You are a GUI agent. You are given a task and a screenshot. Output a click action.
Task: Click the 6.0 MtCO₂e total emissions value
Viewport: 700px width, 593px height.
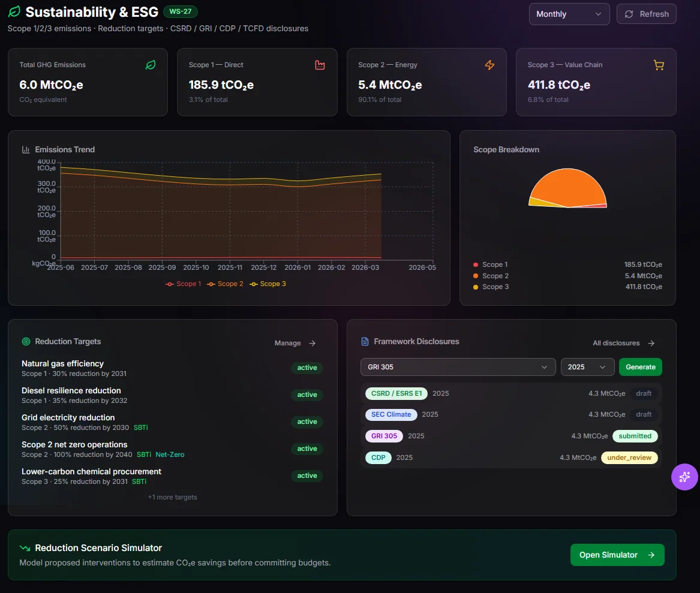[x=52, y=85]
